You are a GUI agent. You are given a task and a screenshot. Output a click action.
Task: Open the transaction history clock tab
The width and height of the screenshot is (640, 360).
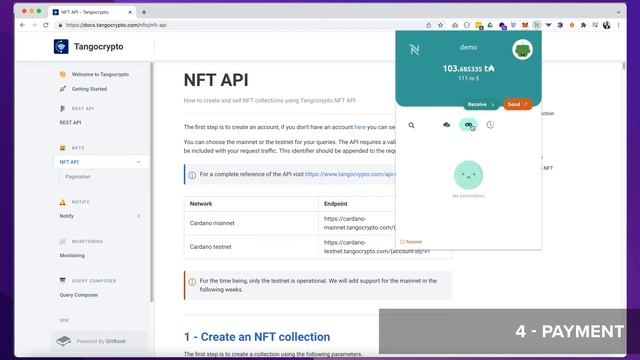tap(490, 125)
